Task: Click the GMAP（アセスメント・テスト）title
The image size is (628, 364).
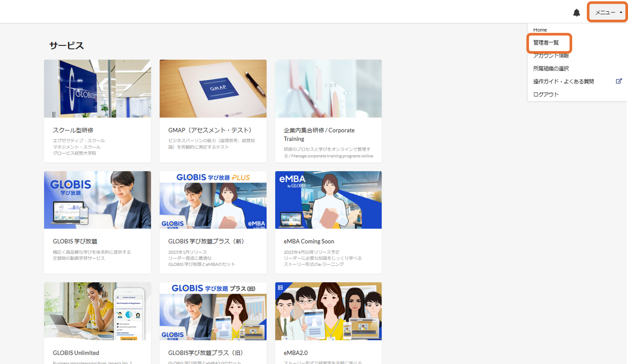Action: click(x=210, y=130)
